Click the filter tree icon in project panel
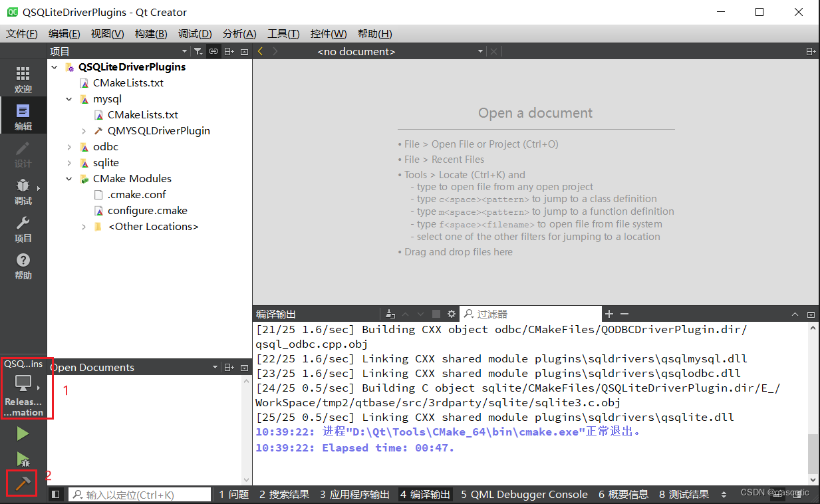Screen dimensions: 820x504 (x=198, y=51)
